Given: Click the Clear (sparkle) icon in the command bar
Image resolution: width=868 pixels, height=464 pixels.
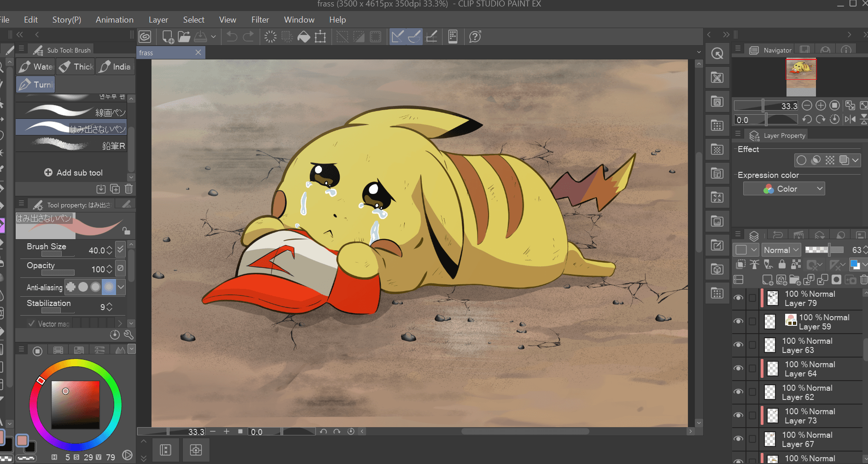Looking at the screenshot, I should click(x=270, y=37).
